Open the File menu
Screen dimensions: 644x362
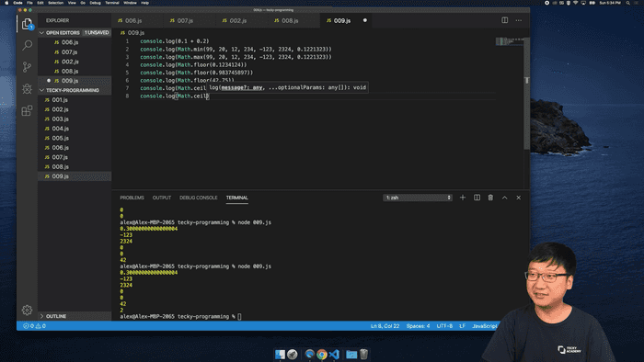point(29,3)
